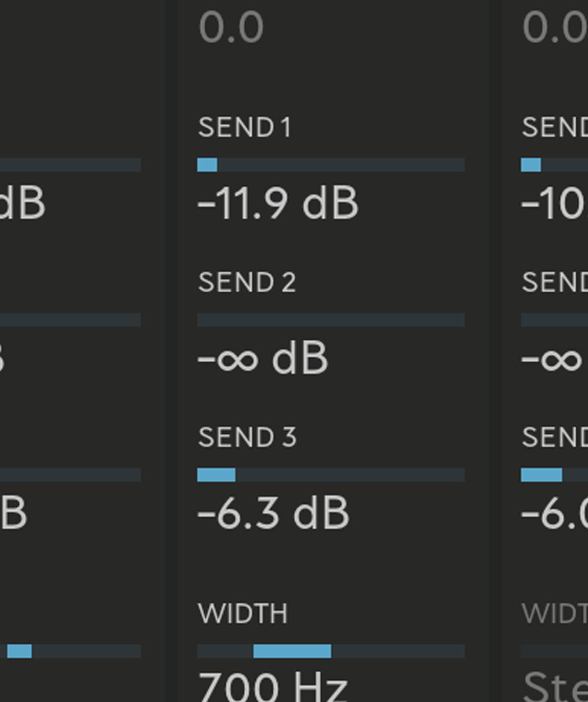Screen dimensions: 588x702
Task: Click the right strip's Send 2 slider
Action: pyautogui.click(x=554, y=320)
